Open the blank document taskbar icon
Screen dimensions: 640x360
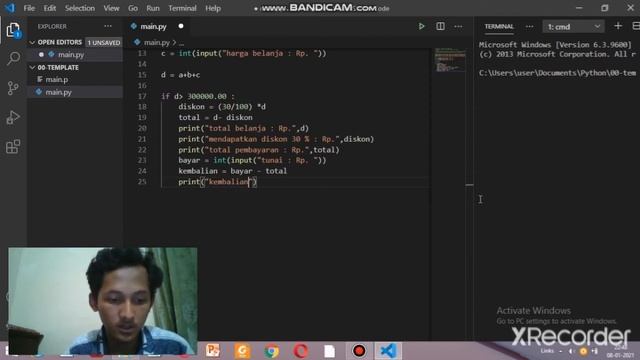[x=330, y=351]
